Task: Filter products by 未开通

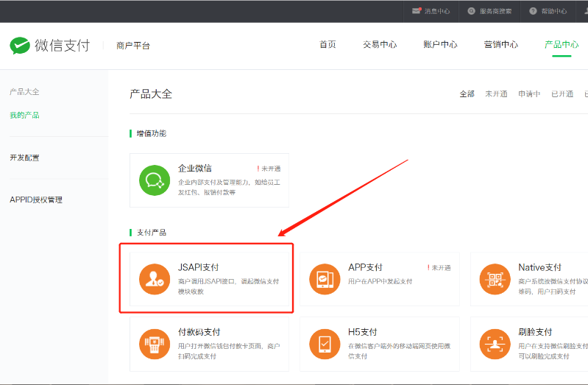Action: pos(496,93)
